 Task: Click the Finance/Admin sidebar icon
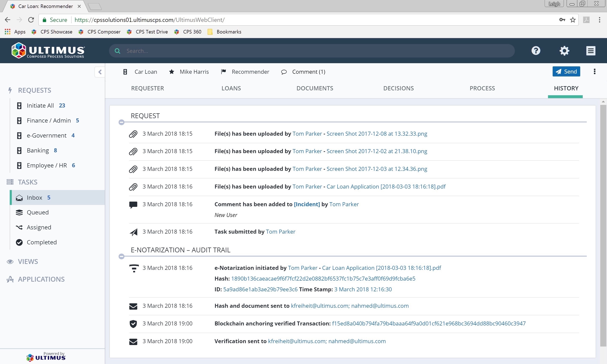tap(19, 120)
